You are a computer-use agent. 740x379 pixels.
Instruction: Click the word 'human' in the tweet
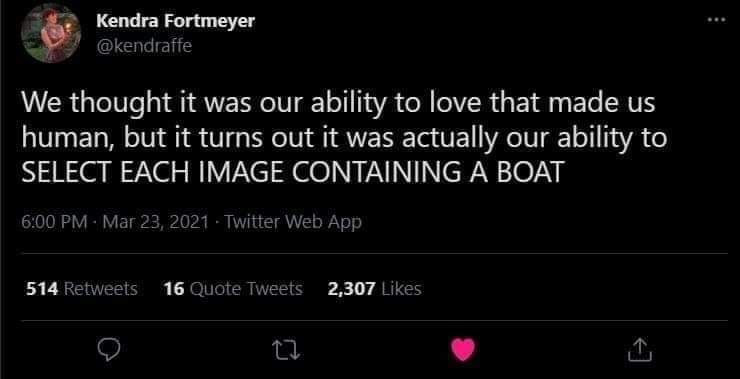point(67,138)
